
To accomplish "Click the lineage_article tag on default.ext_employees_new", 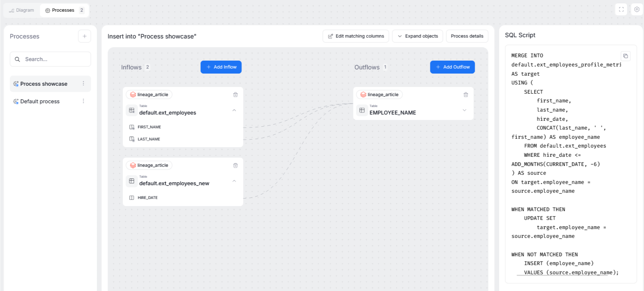I will click(149, 165).
